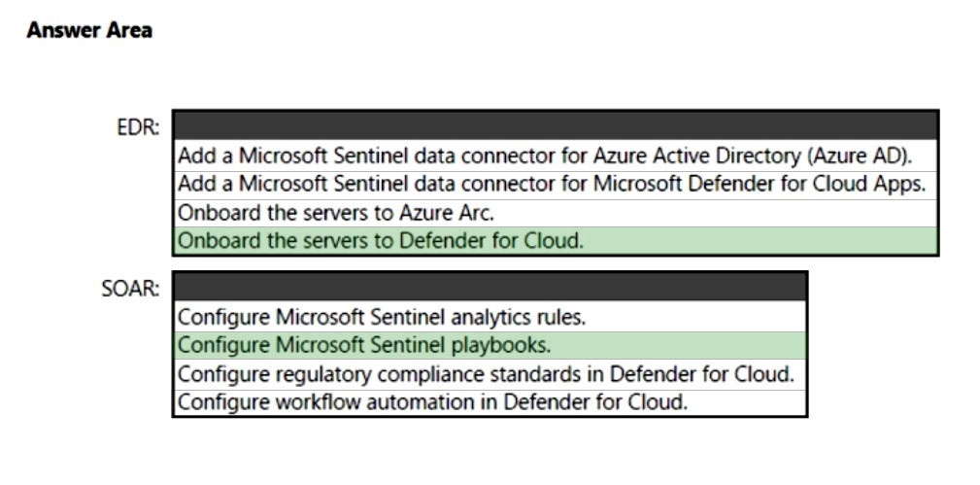980x485 pixels.
Task: Choose the last option in the SOAR list
Action: (432, 401)
